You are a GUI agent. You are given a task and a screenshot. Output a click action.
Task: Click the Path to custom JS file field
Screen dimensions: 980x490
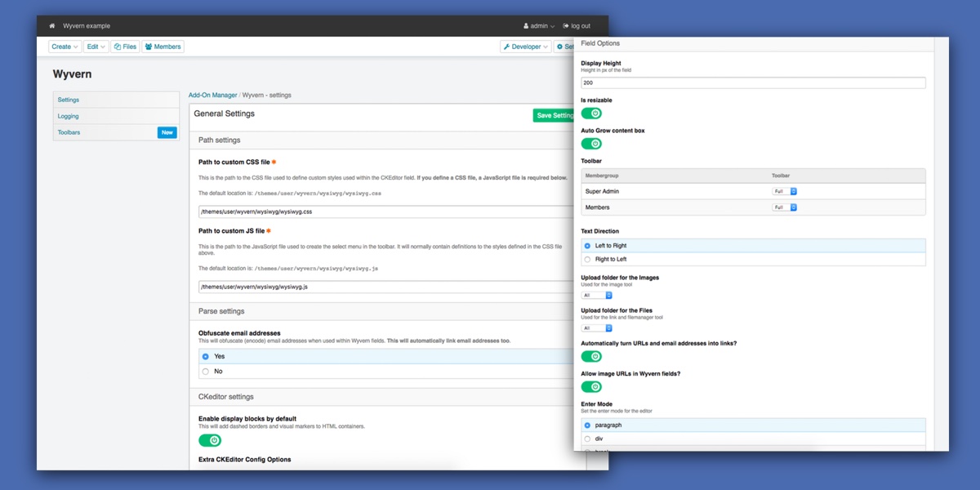[387, 287]
